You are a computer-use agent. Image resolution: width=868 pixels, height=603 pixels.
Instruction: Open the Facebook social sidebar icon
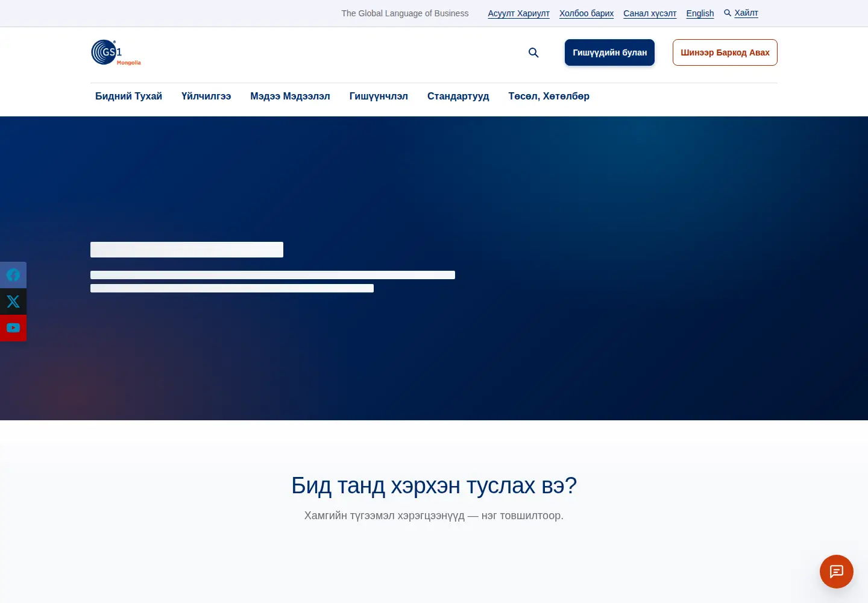pos(13,275)
